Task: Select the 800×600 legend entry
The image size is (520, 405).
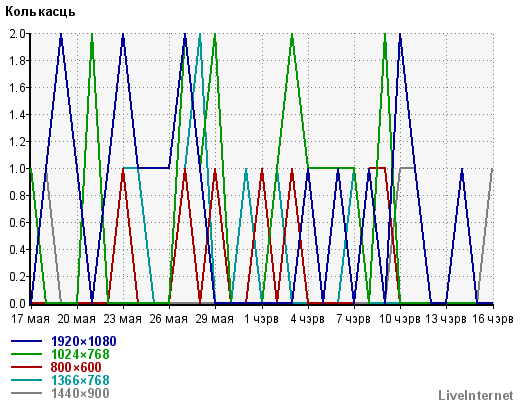Action: pyautogui.click(x=76, y=367)
